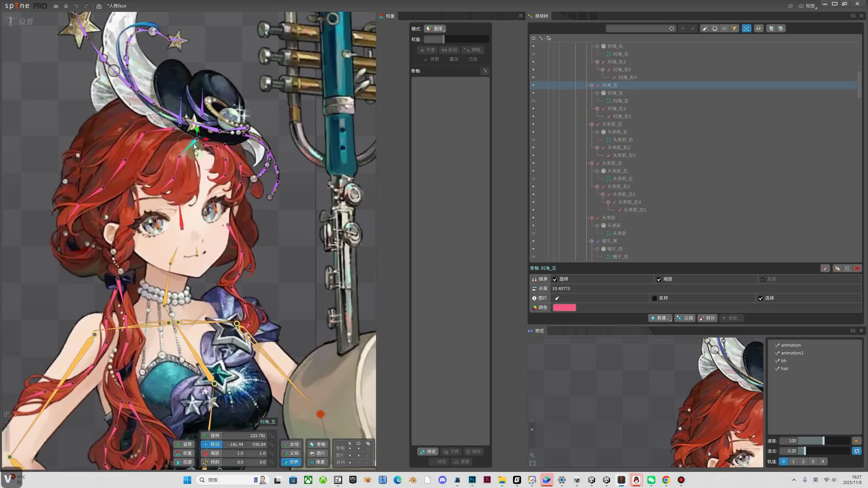The height and width of the screenshot is (488, 868).
Task: Open the pink bone color swatch
Action: coord(564,308)
